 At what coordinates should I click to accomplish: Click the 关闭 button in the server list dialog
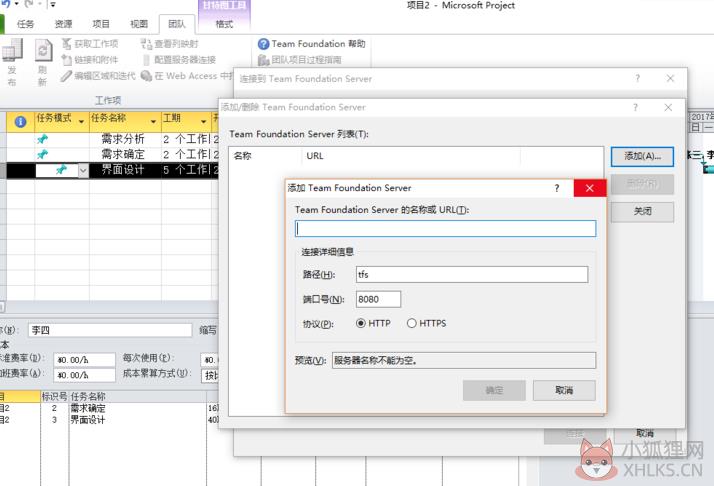point(642,211)
